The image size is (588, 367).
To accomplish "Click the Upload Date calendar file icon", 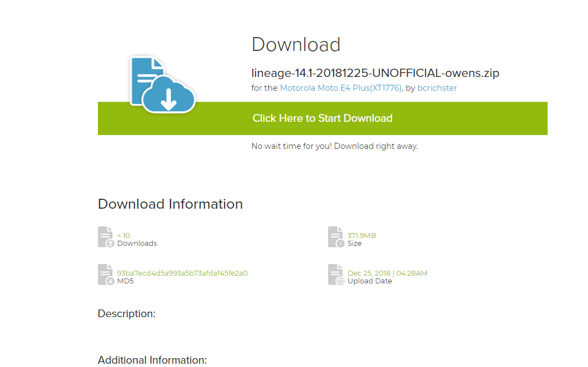I will coord(336,275).
